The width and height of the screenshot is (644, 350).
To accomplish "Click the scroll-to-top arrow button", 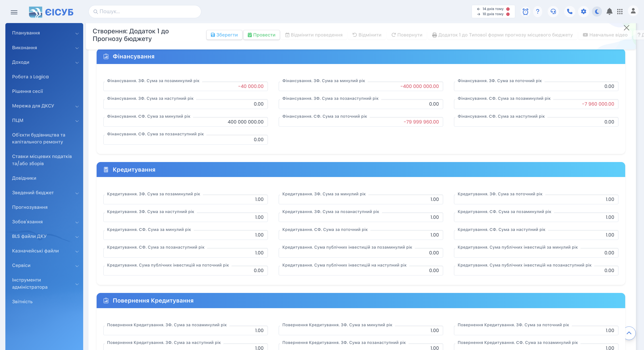I will pyautogui.click(x=629, y=333).
